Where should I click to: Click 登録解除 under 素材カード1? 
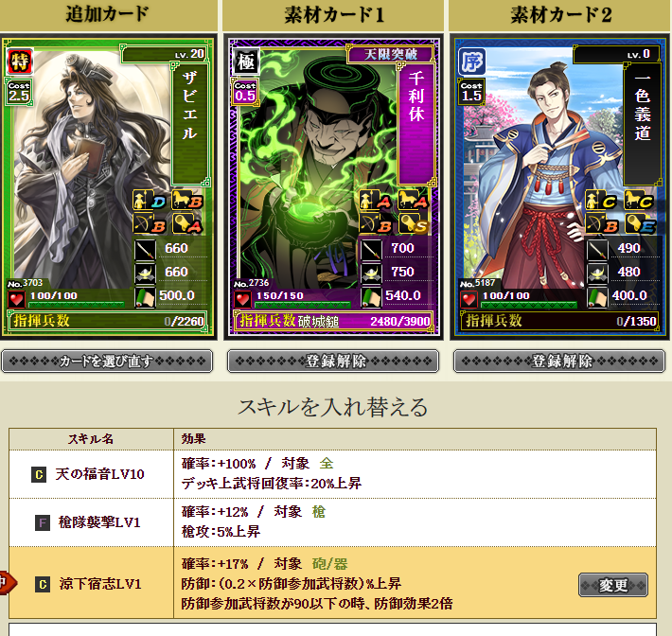coord(333,362)
